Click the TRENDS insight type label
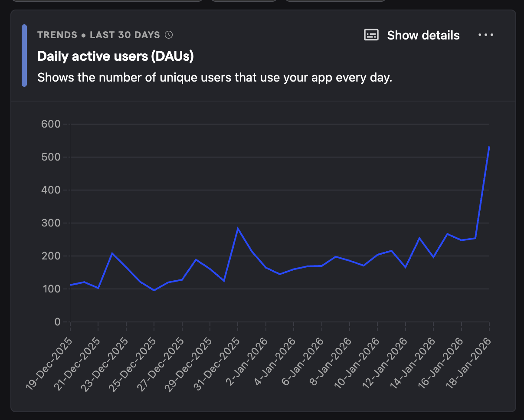Viewport: 524px width, 420px height. (x=57, y=35)
